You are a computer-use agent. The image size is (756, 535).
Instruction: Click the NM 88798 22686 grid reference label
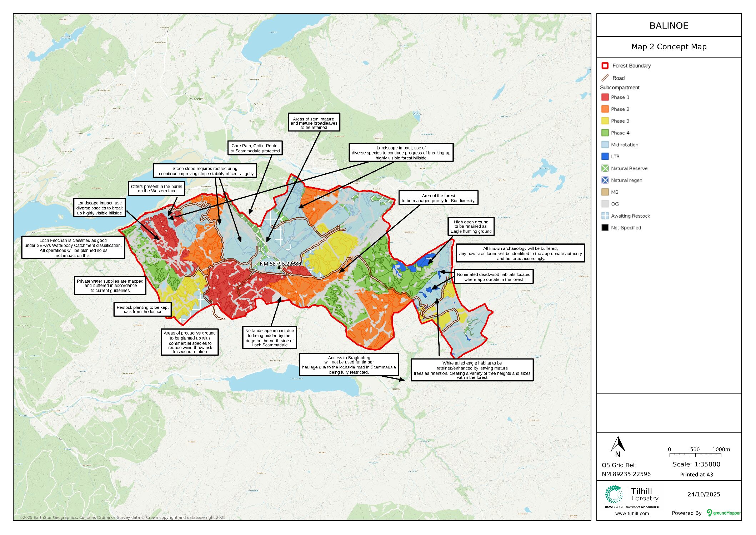coord(280,264)
